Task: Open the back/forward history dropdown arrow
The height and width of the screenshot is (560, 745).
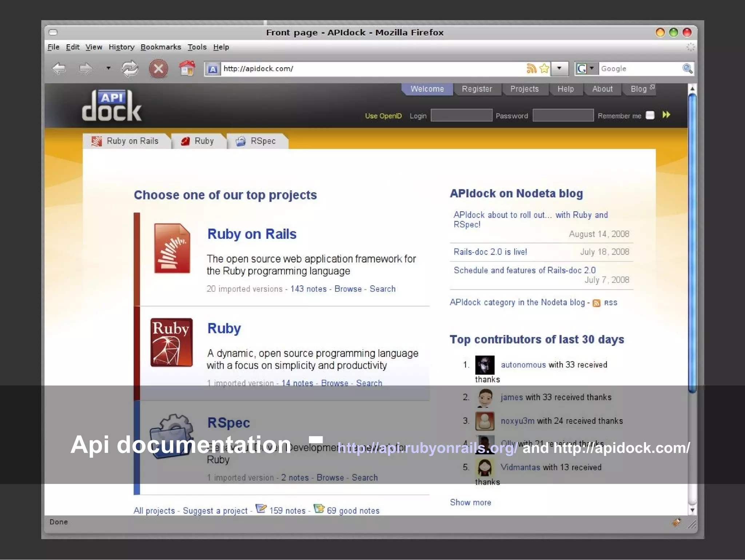Action: (108, 68)
